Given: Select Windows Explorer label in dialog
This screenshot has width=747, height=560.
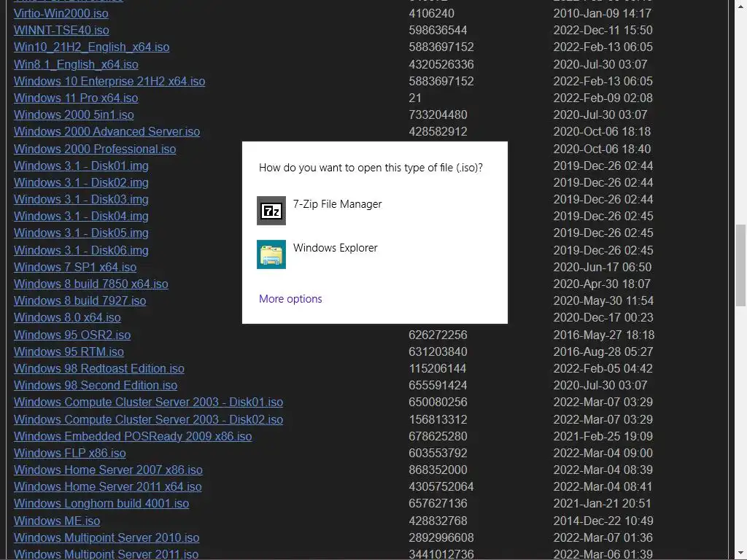Looking at the screenshot, I should tap(335, 248).
